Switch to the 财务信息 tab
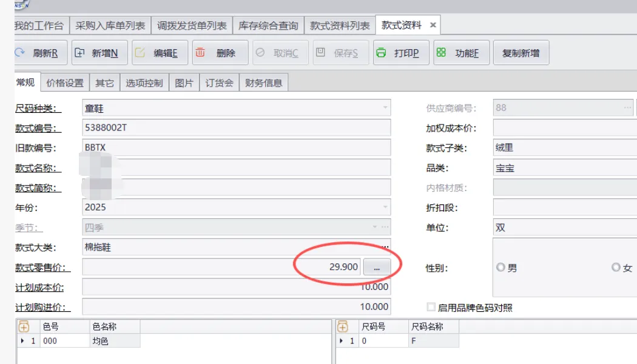This screenshot has height=364, width=637. tap(263, 83)
